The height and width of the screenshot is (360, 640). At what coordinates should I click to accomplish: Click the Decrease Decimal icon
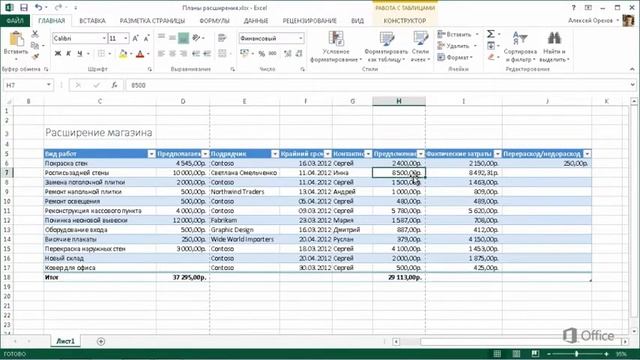click(299, 53)
